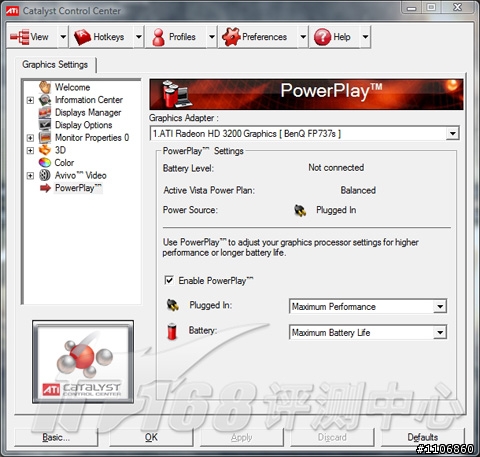The width and height of the screenshot is (480, 457).
Task: Click the Information Center tree icon
Action: pyautogui.click(x=45, y=100)
